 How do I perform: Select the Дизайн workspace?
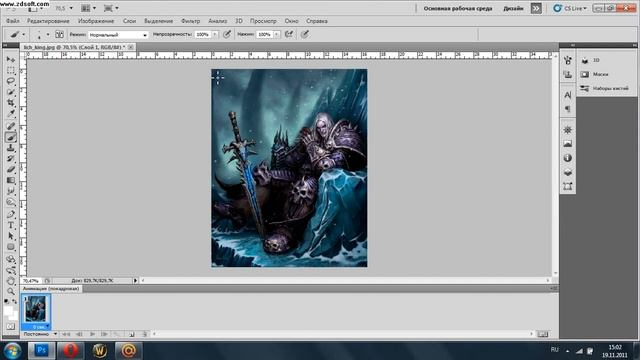click(513, 8)
